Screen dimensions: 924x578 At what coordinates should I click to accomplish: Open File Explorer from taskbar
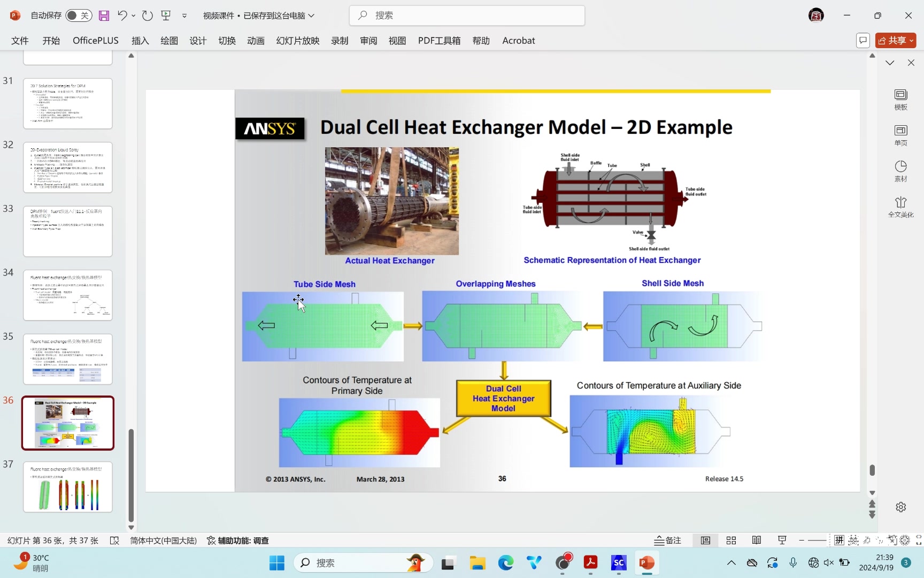click(477, 562)
